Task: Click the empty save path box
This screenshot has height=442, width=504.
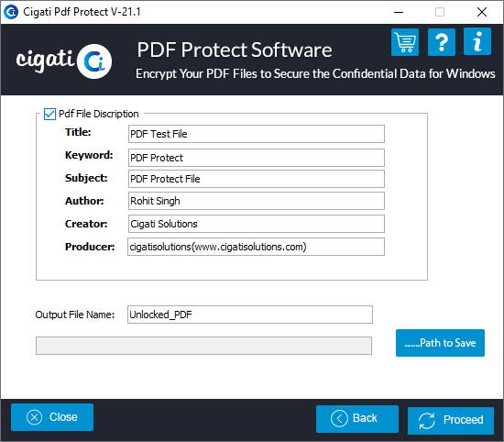Action: pos(203,346)
